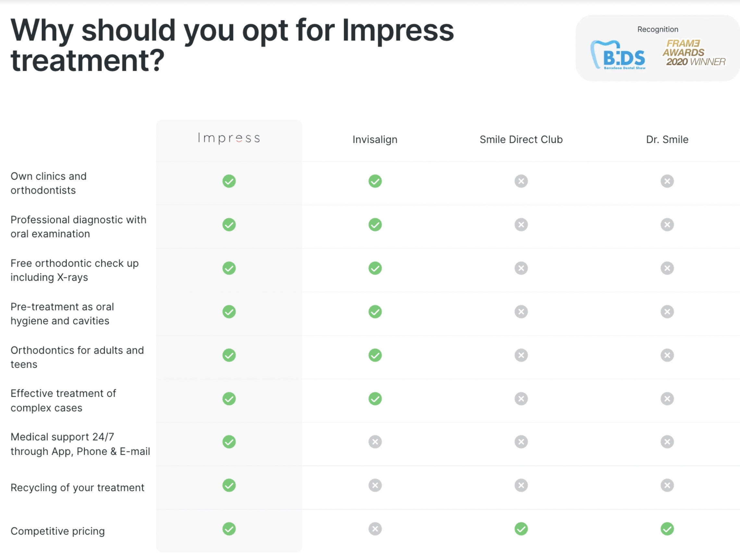
Task: Click Impress checkmark for Recycling of your treatment
Action: (x=229, y=485)
